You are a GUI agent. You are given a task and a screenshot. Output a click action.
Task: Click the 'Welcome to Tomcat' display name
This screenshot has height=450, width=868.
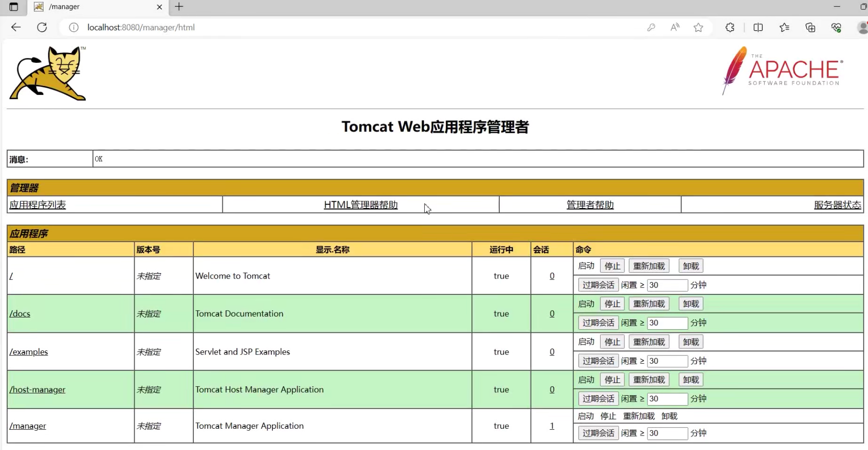[233, 276]
